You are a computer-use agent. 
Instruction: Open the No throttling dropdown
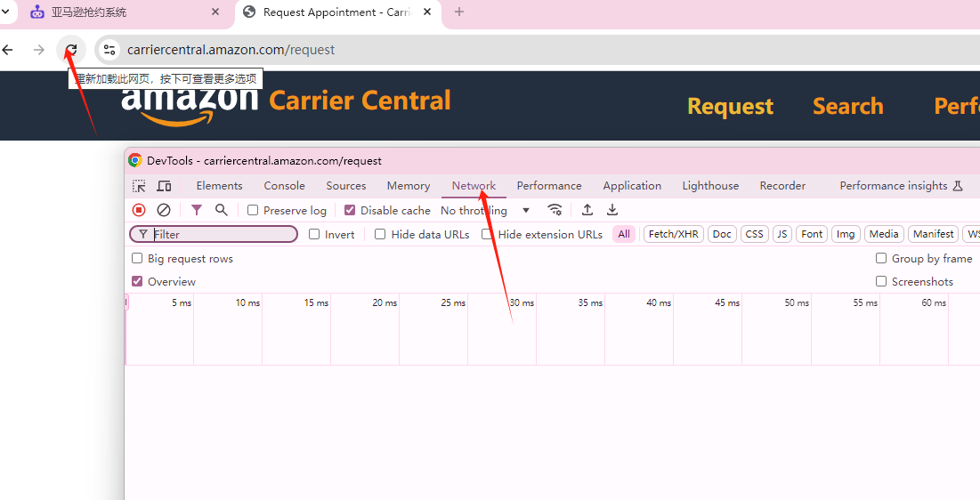coord(485,211)
